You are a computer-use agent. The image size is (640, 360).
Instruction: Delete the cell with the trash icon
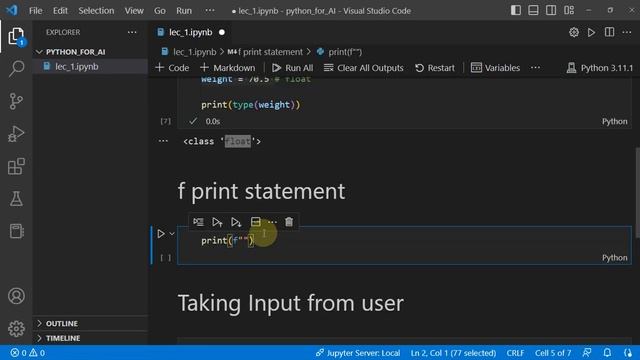(289, 222)
